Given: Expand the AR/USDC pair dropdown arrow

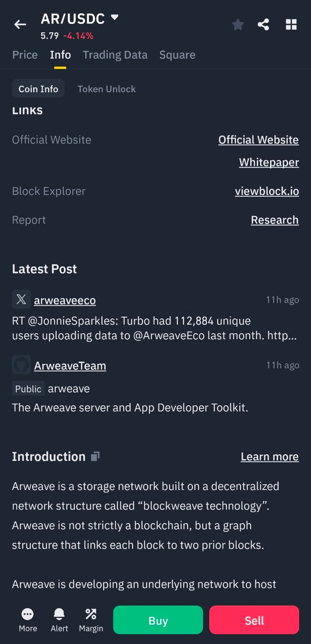Looking at the screenshot, I should tap(115, 18).
